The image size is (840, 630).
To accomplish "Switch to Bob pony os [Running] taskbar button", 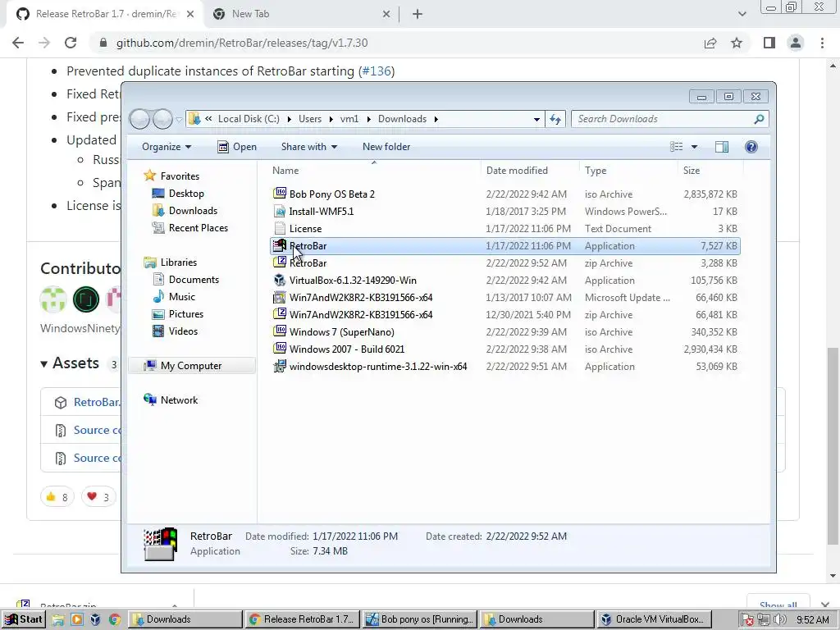I will (419, 620).
